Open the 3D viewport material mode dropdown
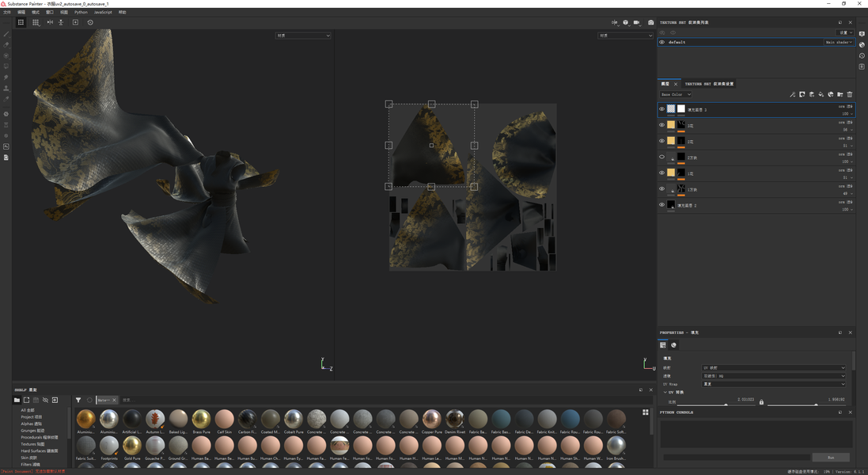Screen dimensions: 868x475 point(303,36)
